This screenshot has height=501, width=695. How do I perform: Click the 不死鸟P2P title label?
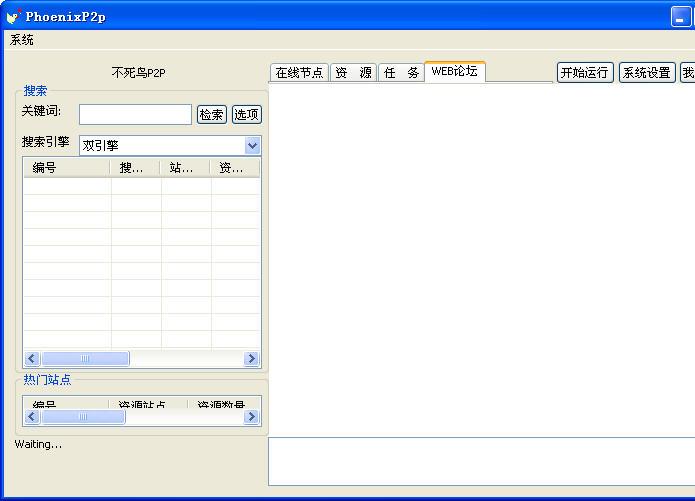pyautogui.click(x=138, y=72)
